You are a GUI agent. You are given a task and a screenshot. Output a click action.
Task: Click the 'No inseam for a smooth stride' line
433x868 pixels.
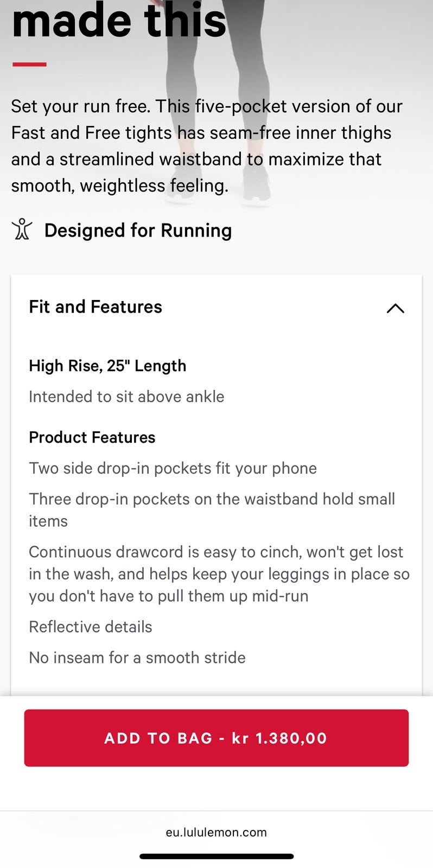[137, 658]
